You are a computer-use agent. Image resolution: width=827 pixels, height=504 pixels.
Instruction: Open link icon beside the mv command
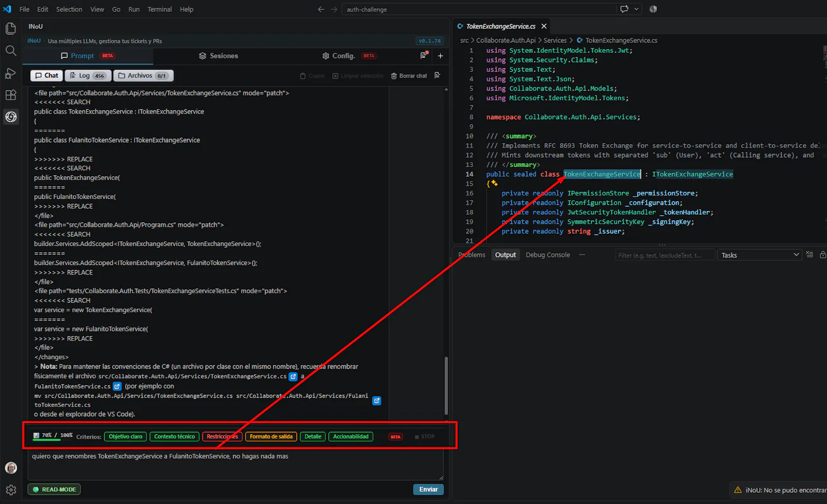tap(377, 401)
